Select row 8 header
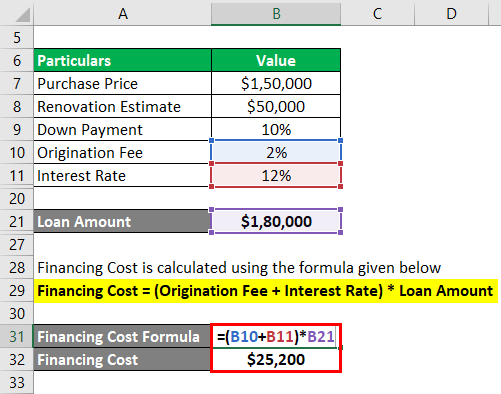 (17, 107)
